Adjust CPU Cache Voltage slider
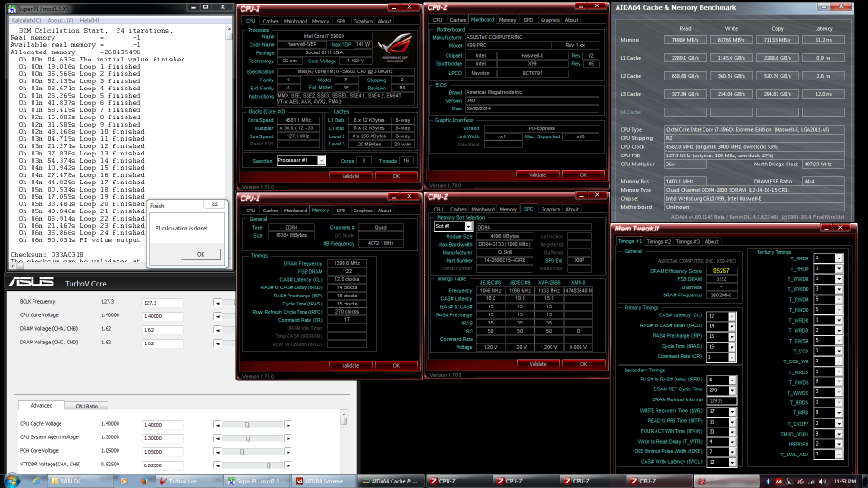Viewport: 868px width, 488px height. click(247, 425)
